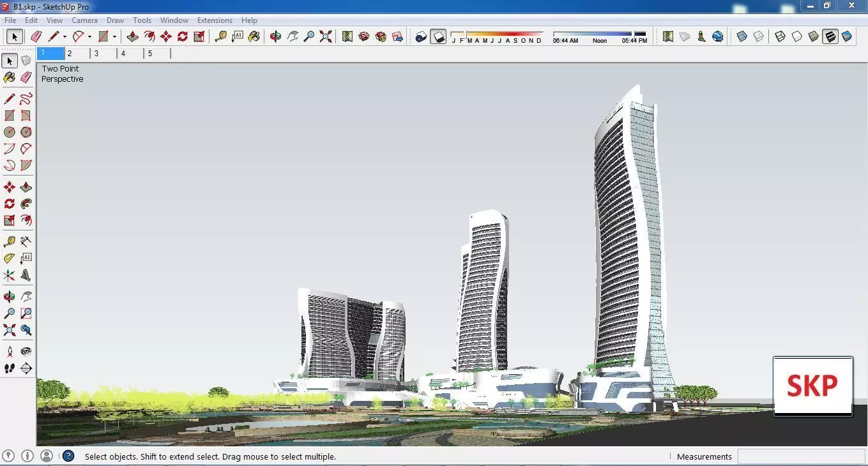Open the Camera menu
Viewport: 868px width, 466px height.
tap(84, 20)
